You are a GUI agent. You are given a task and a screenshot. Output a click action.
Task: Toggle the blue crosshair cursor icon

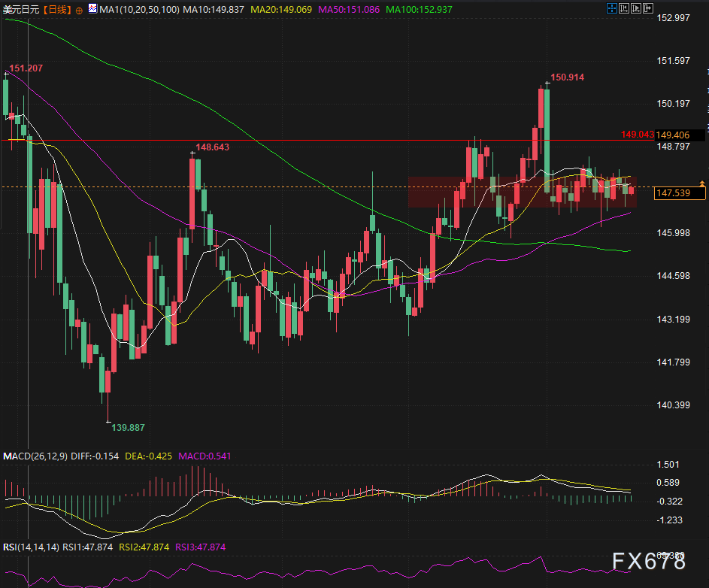[611, 8]
